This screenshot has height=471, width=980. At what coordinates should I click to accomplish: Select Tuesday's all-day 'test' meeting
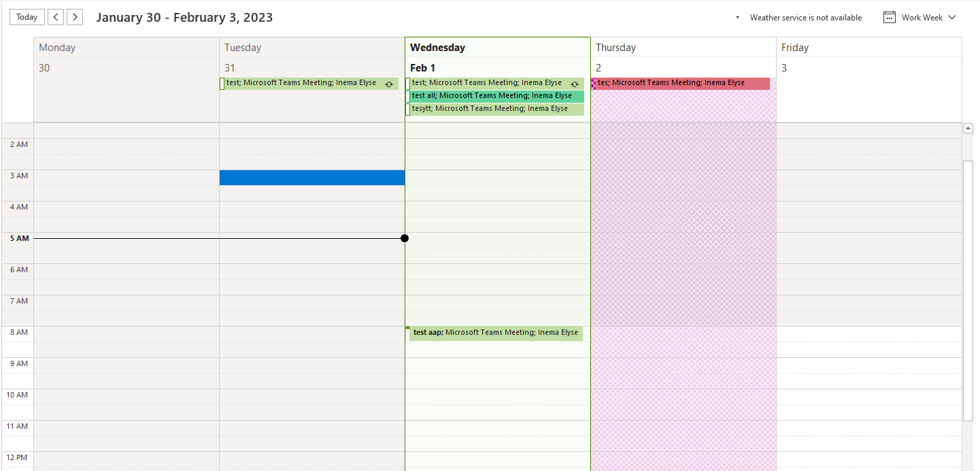[306, 82]
